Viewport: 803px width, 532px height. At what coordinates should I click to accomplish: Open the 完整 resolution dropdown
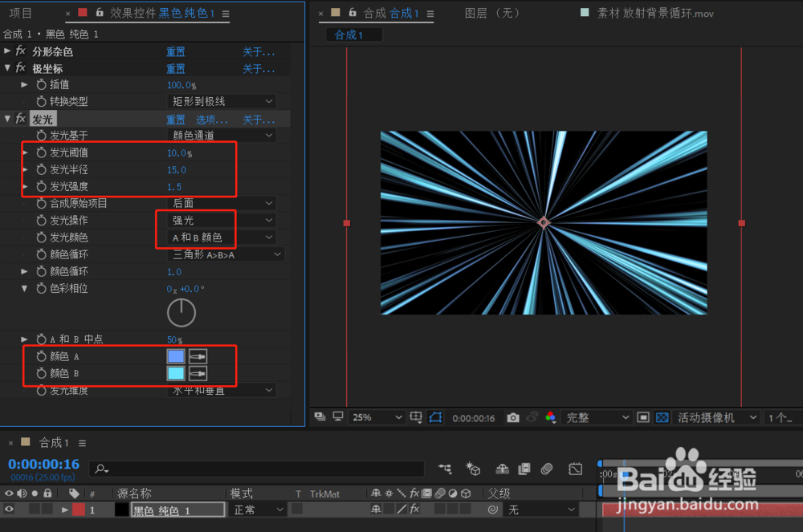point(597,417)
